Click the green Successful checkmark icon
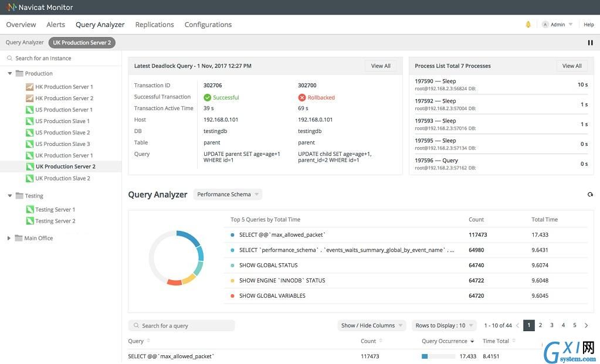 208,97
